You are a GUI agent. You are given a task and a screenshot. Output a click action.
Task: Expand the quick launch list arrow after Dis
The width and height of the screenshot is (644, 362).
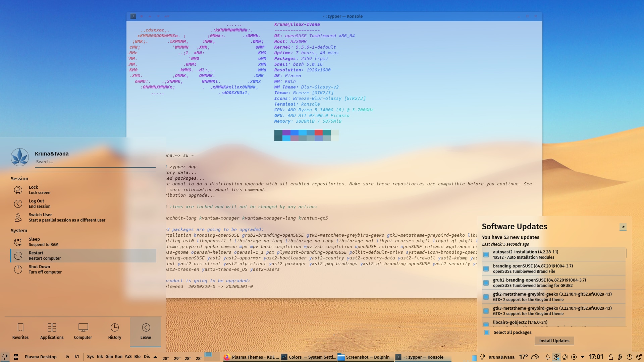(155, 357)
